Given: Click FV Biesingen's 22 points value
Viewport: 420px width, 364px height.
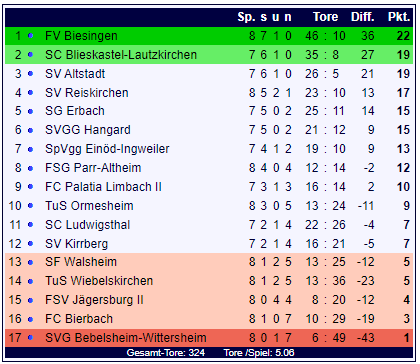Looking at the screenshot, I should (x=403, y=36).
